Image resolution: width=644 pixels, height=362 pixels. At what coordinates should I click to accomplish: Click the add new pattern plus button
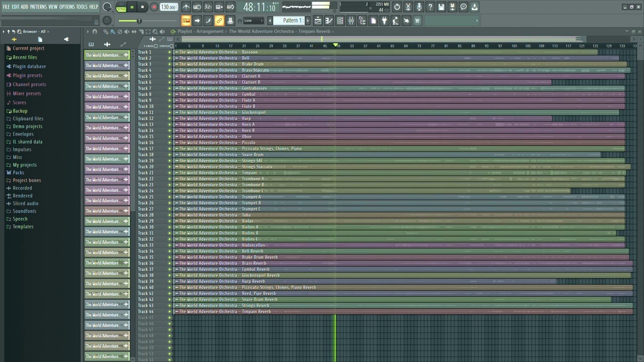307,21
